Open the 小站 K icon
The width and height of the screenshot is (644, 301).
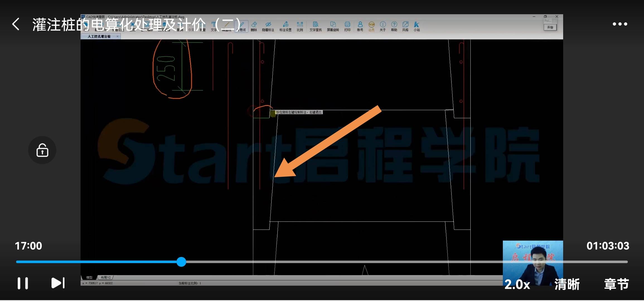(417, 26)
